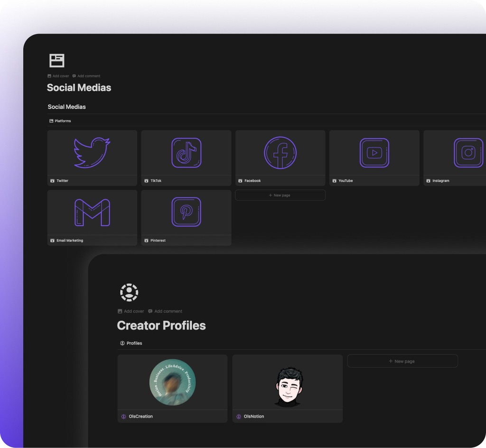Click the Social Medias page icon

57,60
